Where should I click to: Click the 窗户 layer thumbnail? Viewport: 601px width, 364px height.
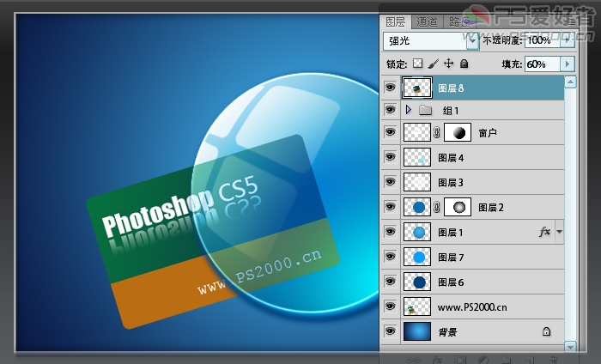417,132
